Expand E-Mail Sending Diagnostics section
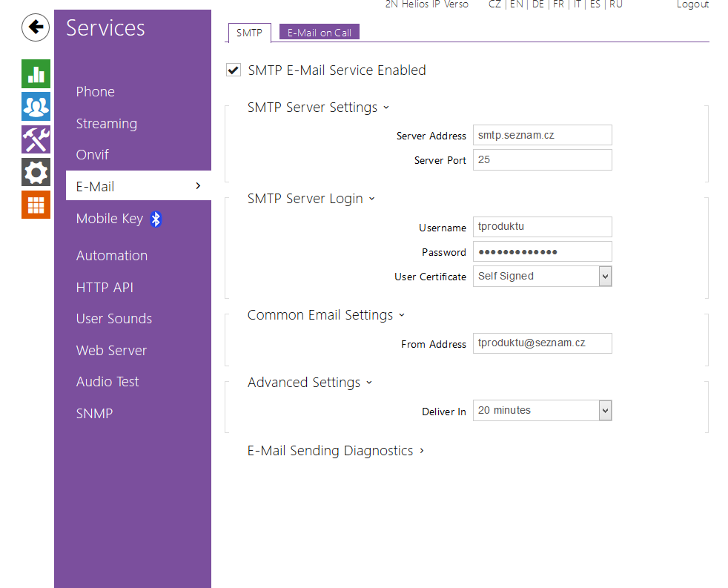Image resolution: width=728 pixels, height=588 pixels. click(x=335, y=451)
